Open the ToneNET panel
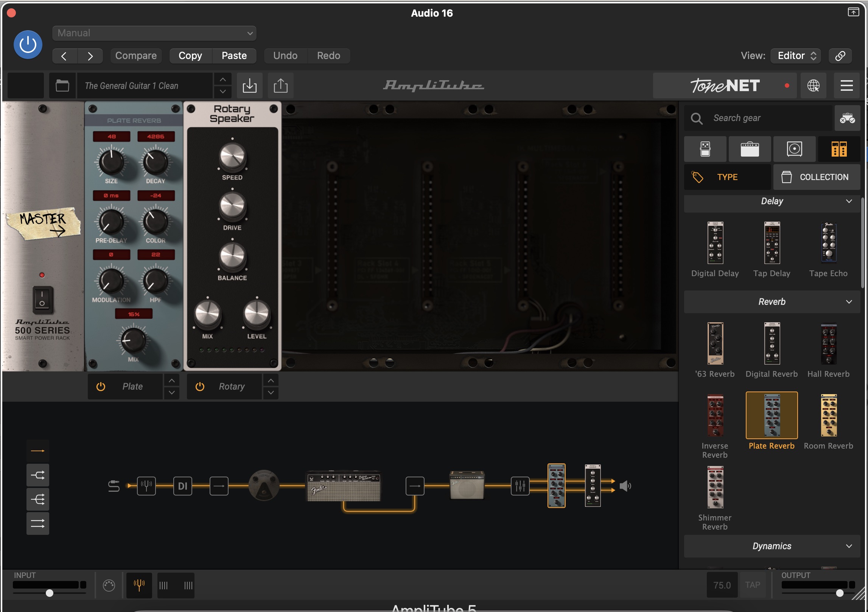The image size is (868, 612). pos(725,86)
